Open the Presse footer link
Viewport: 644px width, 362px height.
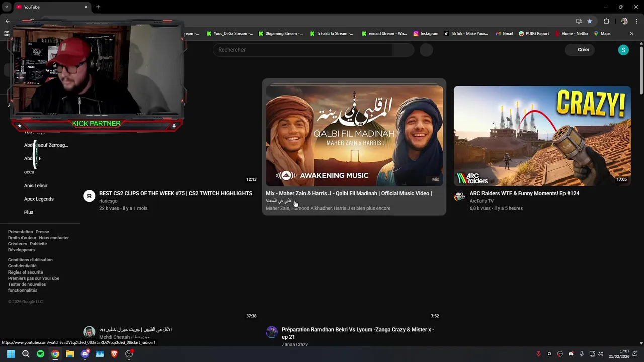[42, 232]
